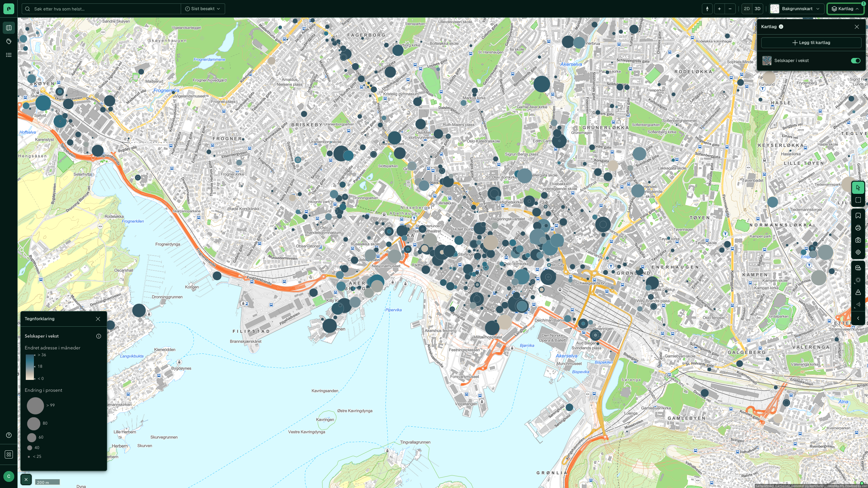Click the 'Endret adresse i måneder' color ramp
Viewport: 868px width, 488px height.
tap(30, 367)
